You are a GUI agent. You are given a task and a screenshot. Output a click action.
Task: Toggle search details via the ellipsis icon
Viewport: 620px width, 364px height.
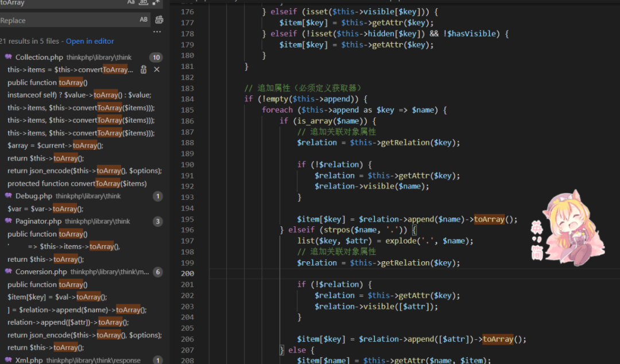pyautogui.click(x=157, y=32)
